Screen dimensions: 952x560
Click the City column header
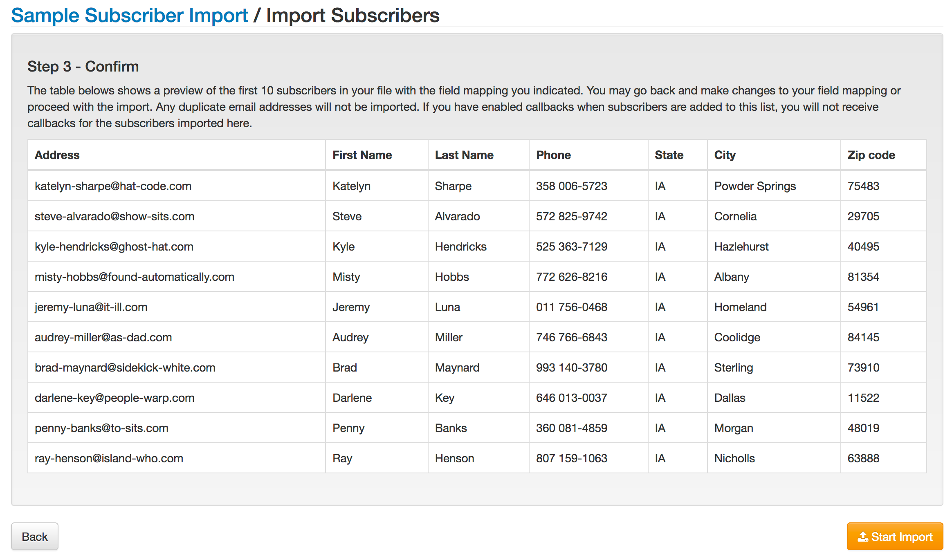coord(725,155)
